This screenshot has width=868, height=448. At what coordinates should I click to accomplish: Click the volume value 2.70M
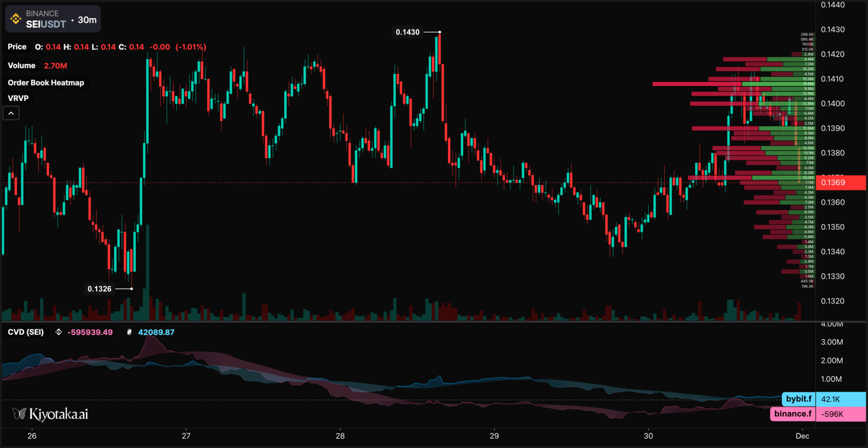[56, 66]
